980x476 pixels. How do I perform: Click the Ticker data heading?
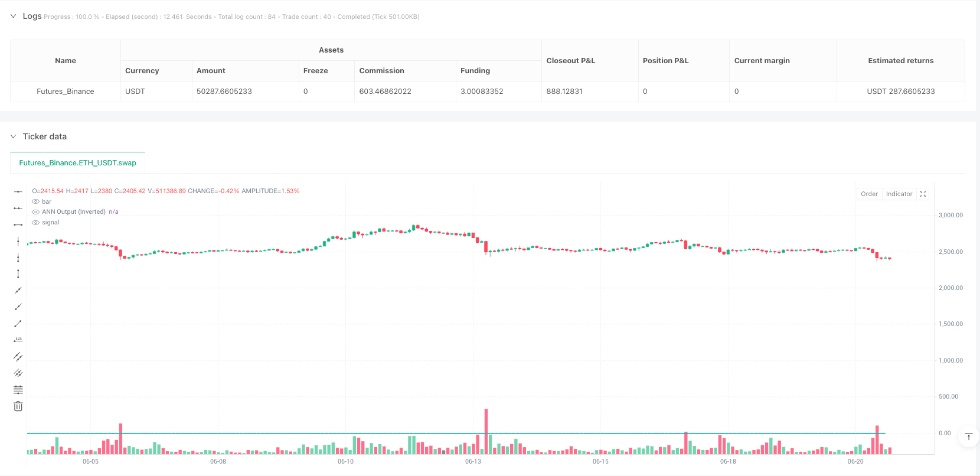[x=45, y=136]
